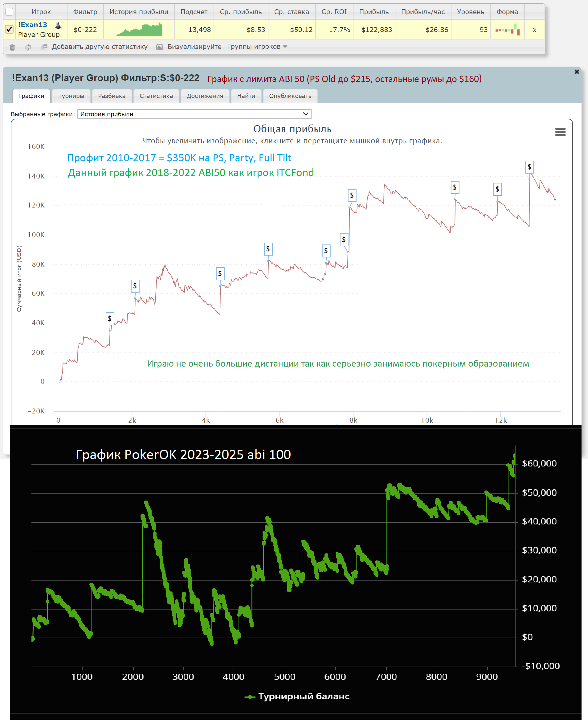588x727 pixels.
Task: Click the Форма bar chart icon
Action: click(x=507, y=30)
